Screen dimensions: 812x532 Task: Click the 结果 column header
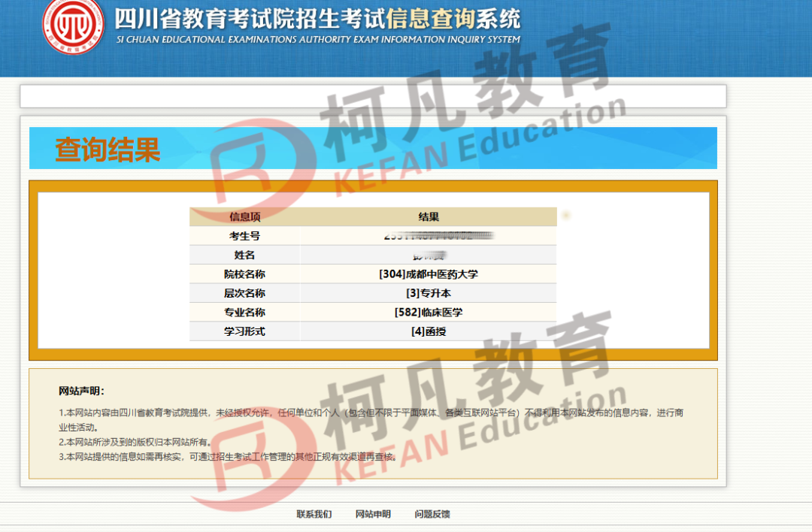coord(429,217)
